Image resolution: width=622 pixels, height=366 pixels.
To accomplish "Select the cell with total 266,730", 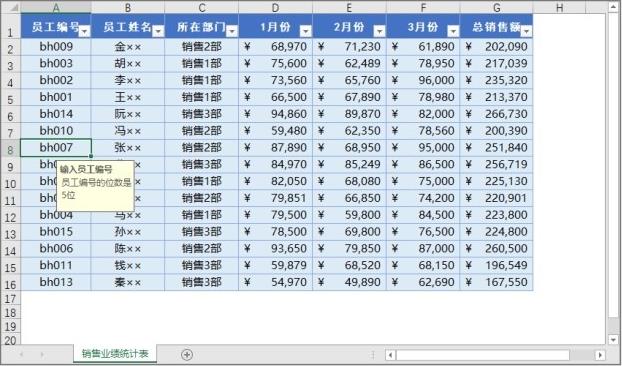I will point(497,114).
